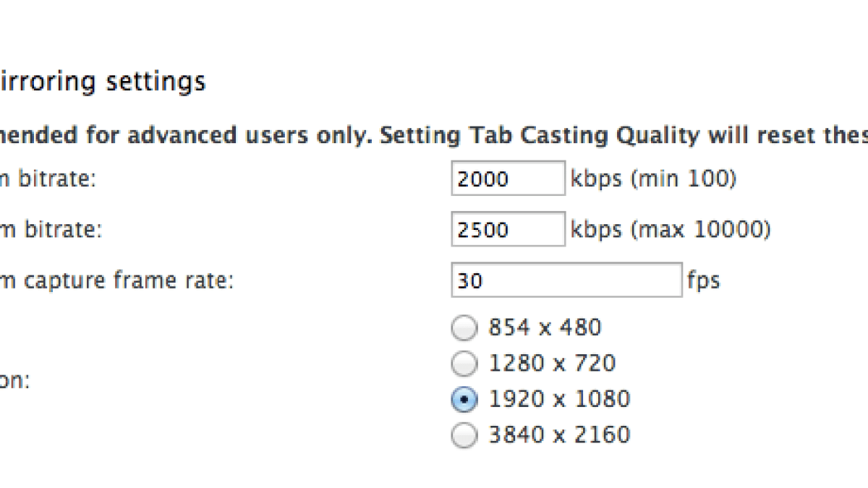Image resolution: width=868 pixels, height=488 pixels.
Task: Click the "kbps (max 10000)" hint text
Action: (x=671, y=230)
